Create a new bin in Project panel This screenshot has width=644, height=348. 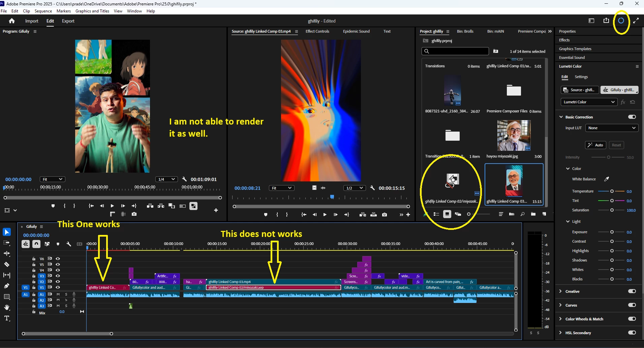click(533, 214)
